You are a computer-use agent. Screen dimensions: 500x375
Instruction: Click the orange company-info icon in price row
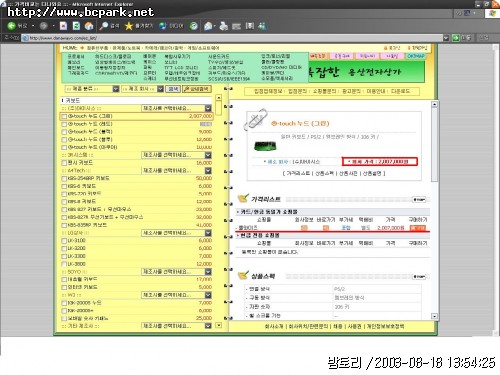tap(304, 228)
